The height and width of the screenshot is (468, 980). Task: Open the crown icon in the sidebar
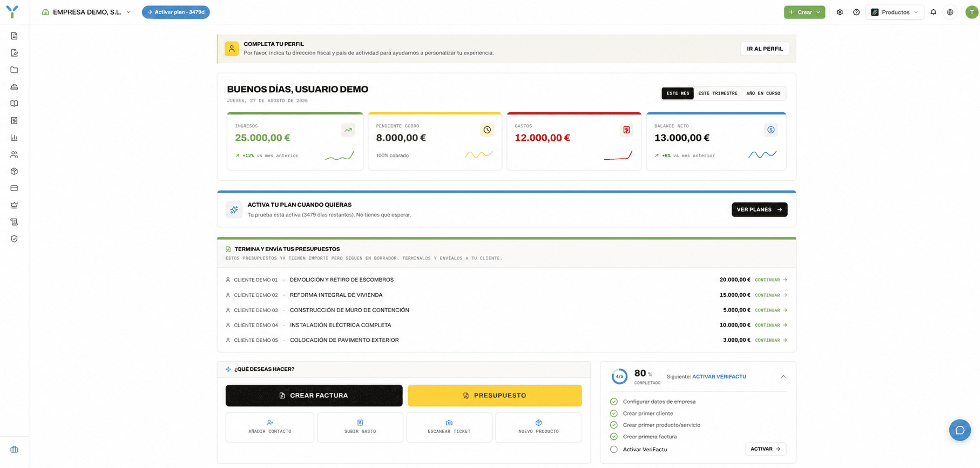[14, 205]
